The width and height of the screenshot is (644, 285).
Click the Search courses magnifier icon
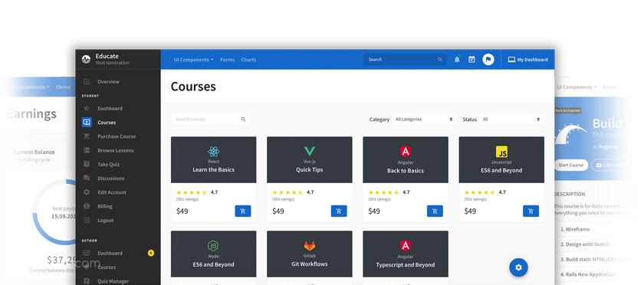coord(243,119)
